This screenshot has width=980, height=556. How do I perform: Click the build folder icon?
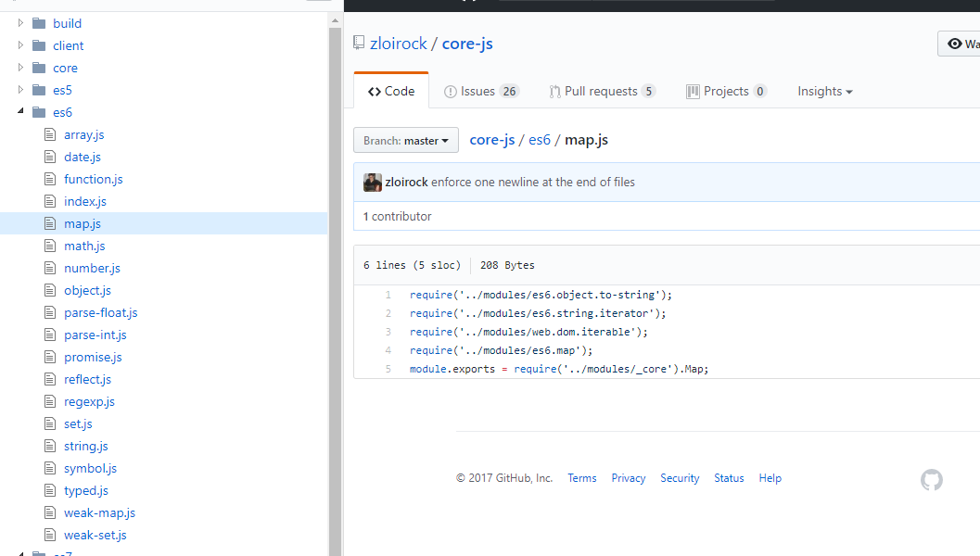click(x=39, y=23)
